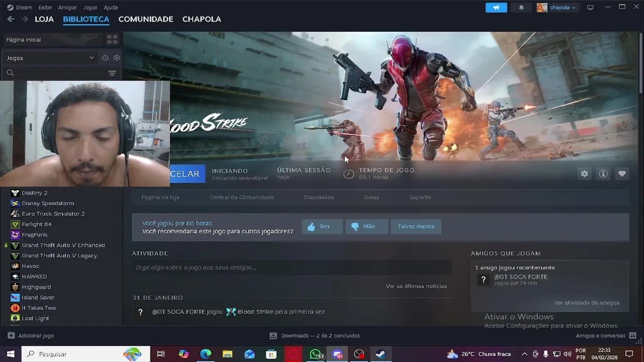Open the game info circle icon

(603, 173)
